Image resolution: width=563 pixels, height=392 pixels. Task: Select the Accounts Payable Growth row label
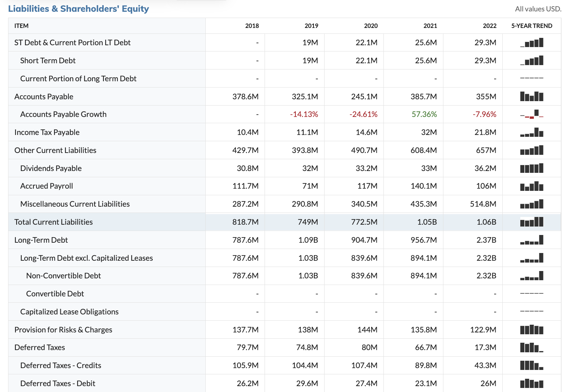(63, 114)
